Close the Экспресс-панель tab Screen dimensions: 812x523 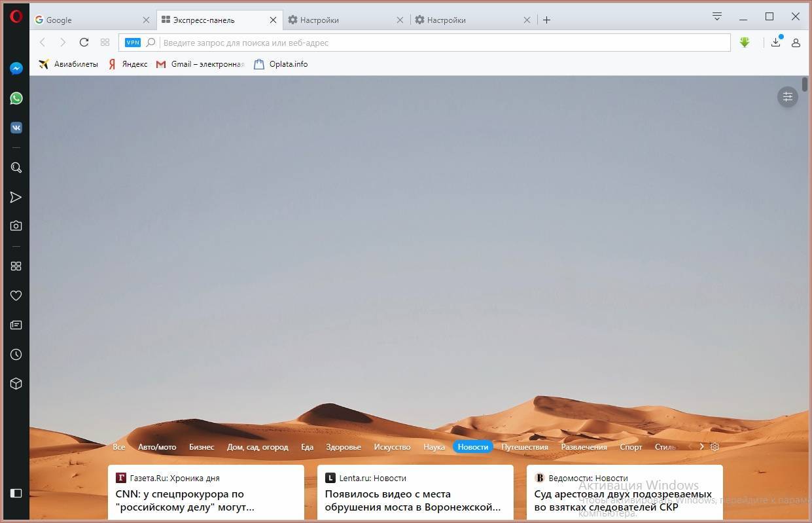click(x=274, y=20)
